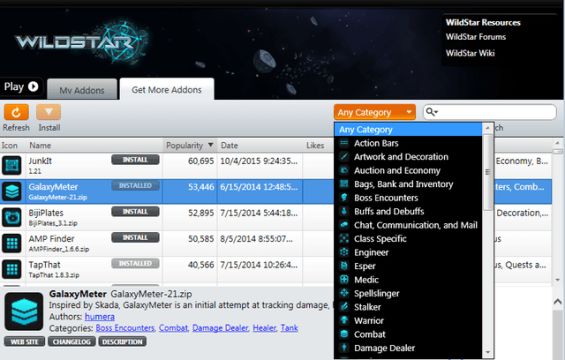565x360 pixels.
Task: Click the BijiPlates addon icon
Action: pyautogui.click(x=12, y=217)
